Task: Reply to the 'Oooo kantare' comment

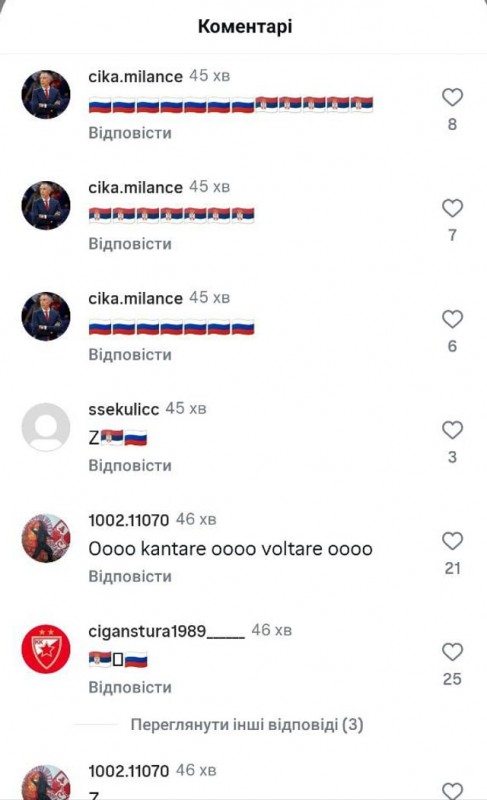Action: click(130, 576)
